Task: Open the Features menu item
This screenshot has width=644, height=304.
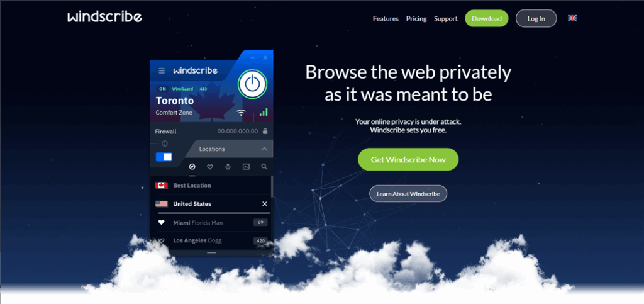Action: point(386,18)
